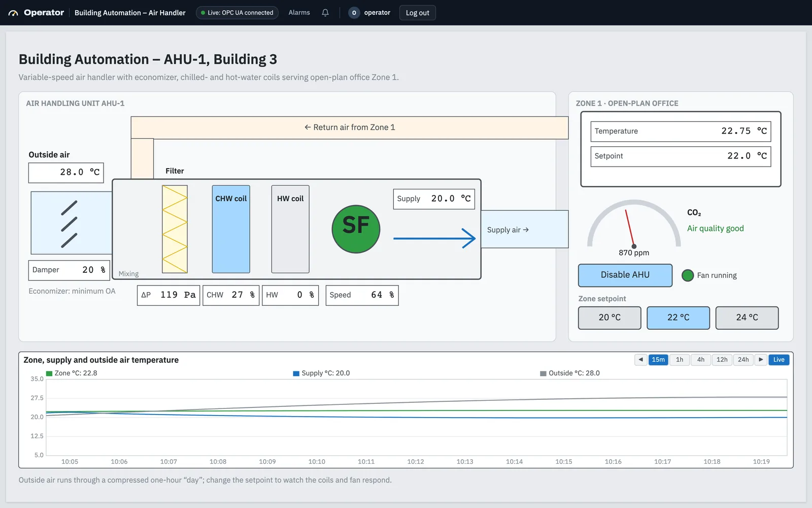
Task: Click the Operator gauge logo icon
Action: (13, 13)
